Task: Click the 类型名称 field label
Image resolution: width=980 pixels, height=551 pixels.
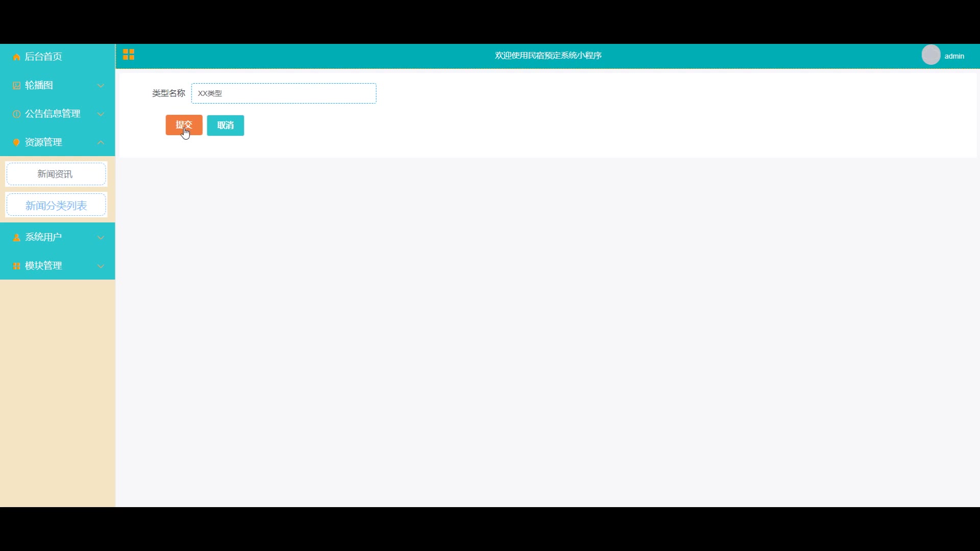Action: coord(168,93)
